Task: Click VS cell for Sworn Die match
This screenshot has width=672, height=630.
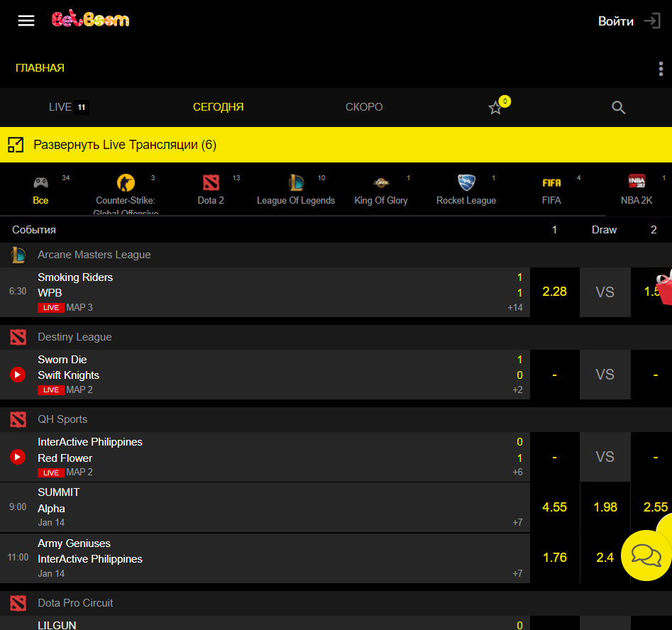Action: click(605, 375)
